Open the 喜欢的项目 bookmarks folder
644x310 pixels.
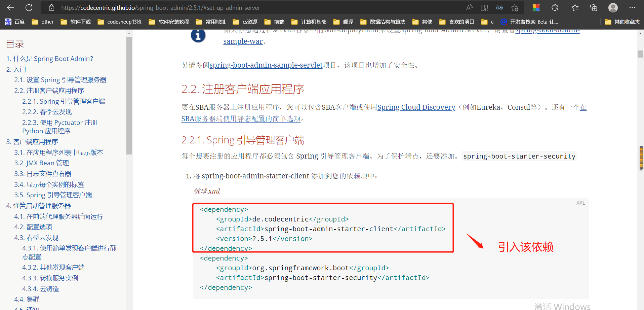pos(456,22)
